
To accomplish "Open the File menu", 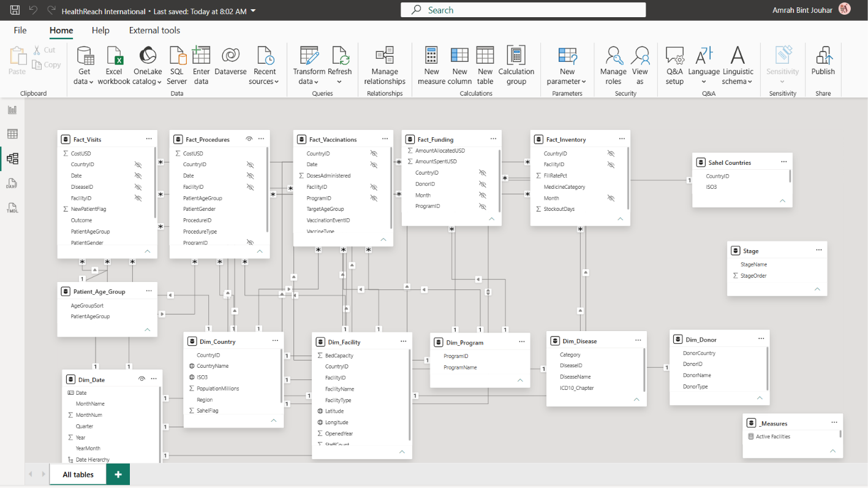I will [20, 30].
